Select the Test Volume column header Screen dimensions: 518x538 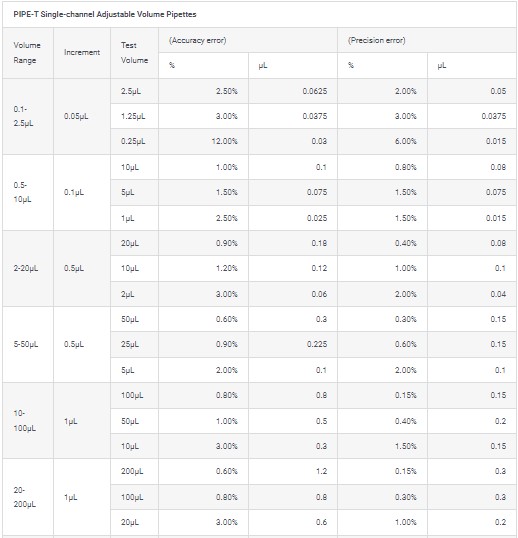(x=134, y=53)
